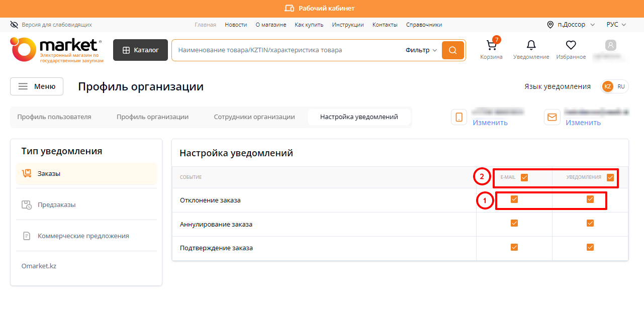This screenshot has height=315, width=644.
Task: Click Изменить link under phone number
Action: click(x=490, y=123)
